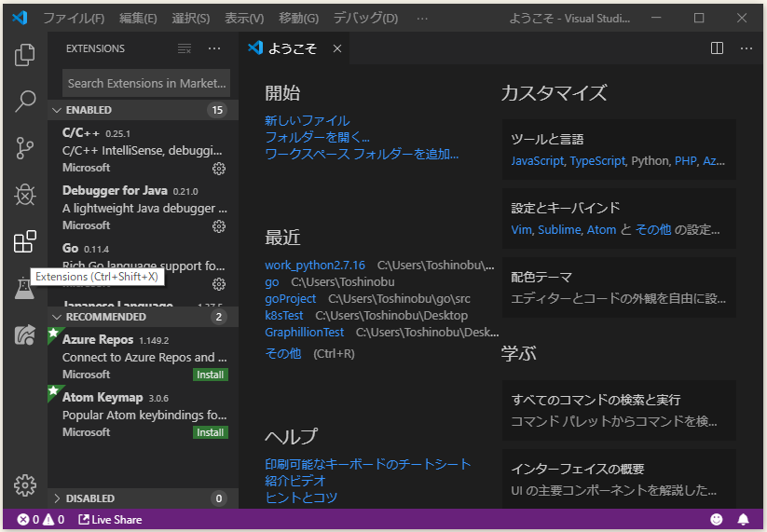Select the Debugger for Java extension entry
767x532 pixels.
pos(143,208)
